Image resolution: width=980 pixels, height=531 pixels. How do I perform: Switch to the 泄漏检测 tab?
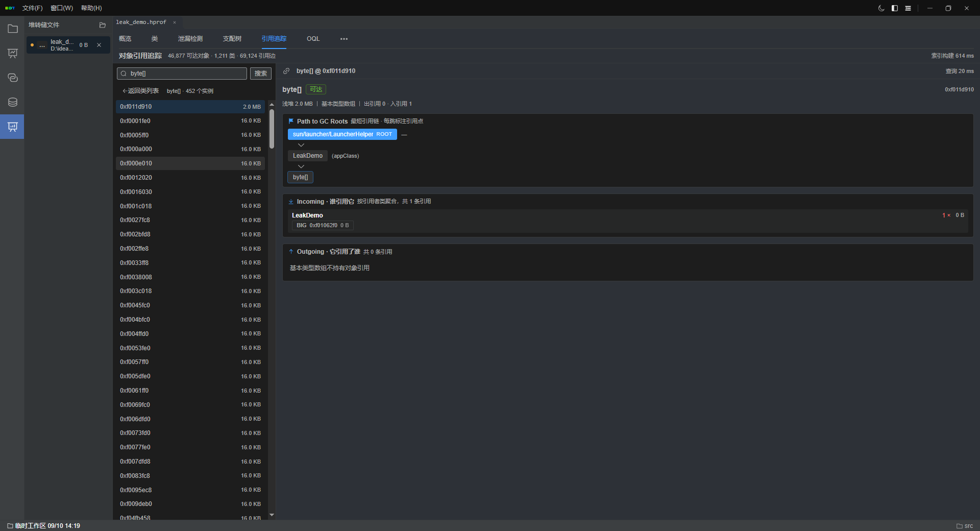[190, 39]
